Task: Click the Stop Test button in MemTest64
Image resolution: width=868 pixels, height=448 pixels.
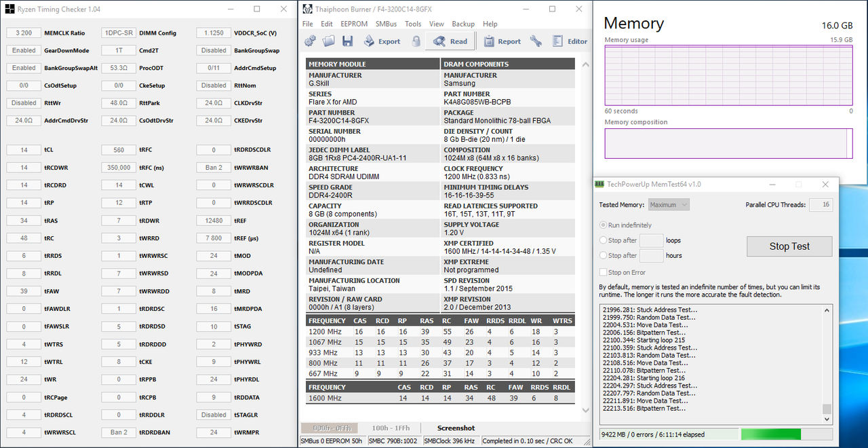Action: (x=789, y=246)
